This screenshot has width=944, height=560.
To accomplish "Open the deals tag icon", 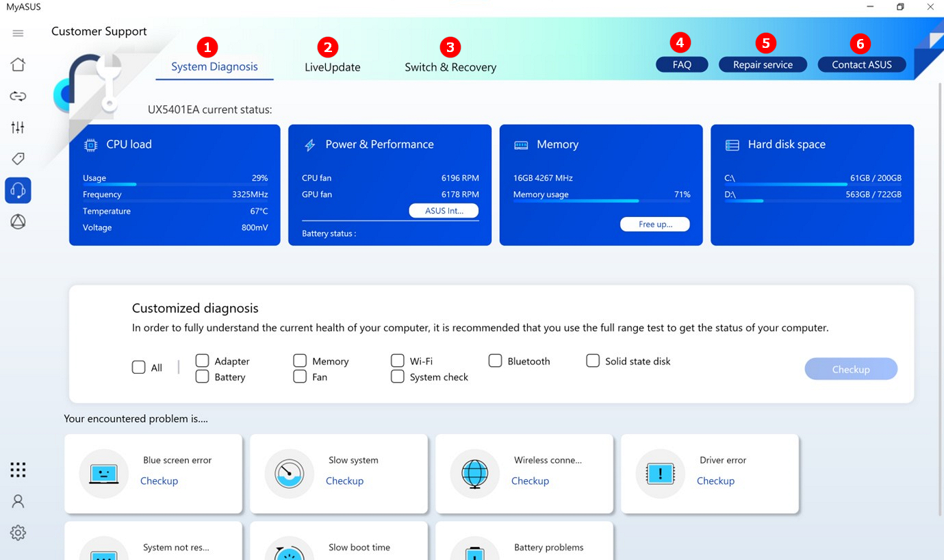I will (18, 159).
